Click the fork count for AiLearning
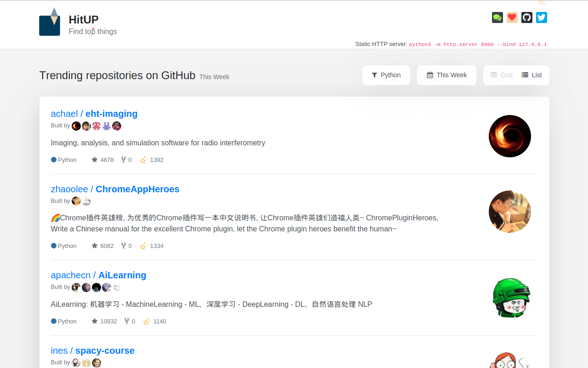588x368 pixels. click(130, 321)
